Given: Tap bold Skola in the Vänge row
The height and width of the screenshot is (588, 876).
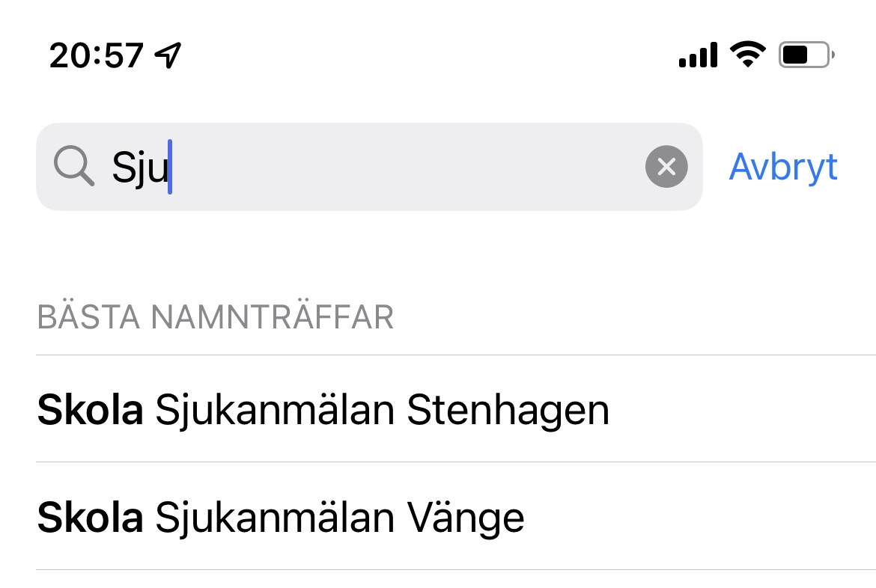Looking at the screenshot, I should [x=90, y=517].
